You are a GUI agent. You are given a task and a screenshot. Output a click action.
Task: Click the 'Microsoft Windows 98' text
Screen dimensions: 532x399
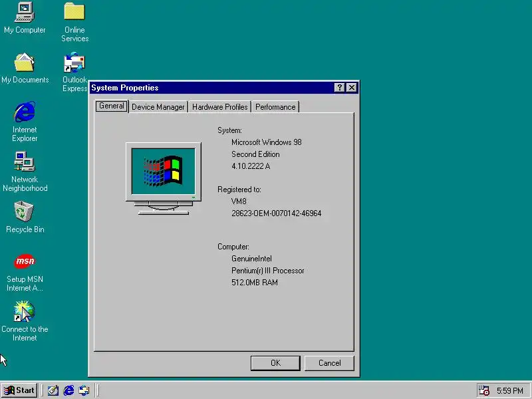tap(267, 142)
